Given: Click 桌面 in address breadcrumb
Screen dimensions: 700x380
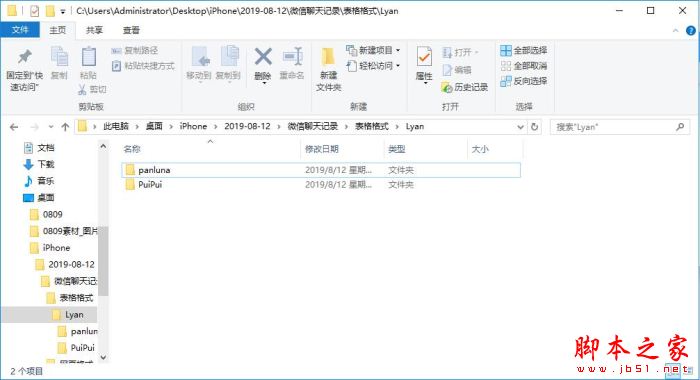Looking at the screenshot, I should [x=154, y=126].
